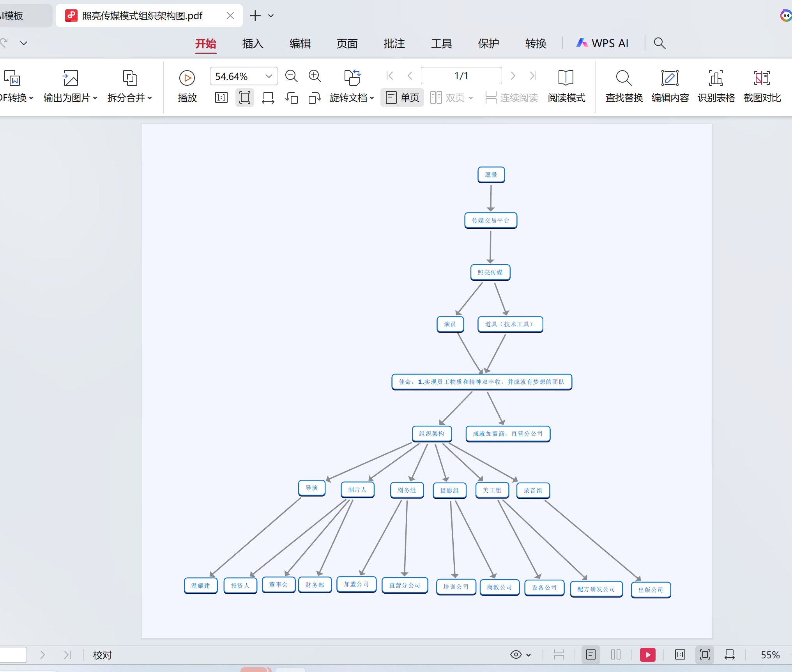This screenshot has height=672, width=792.
Task: Click 截图对比 screenshot compare tool
Action: pyautogui.click(x=762, y=87)
